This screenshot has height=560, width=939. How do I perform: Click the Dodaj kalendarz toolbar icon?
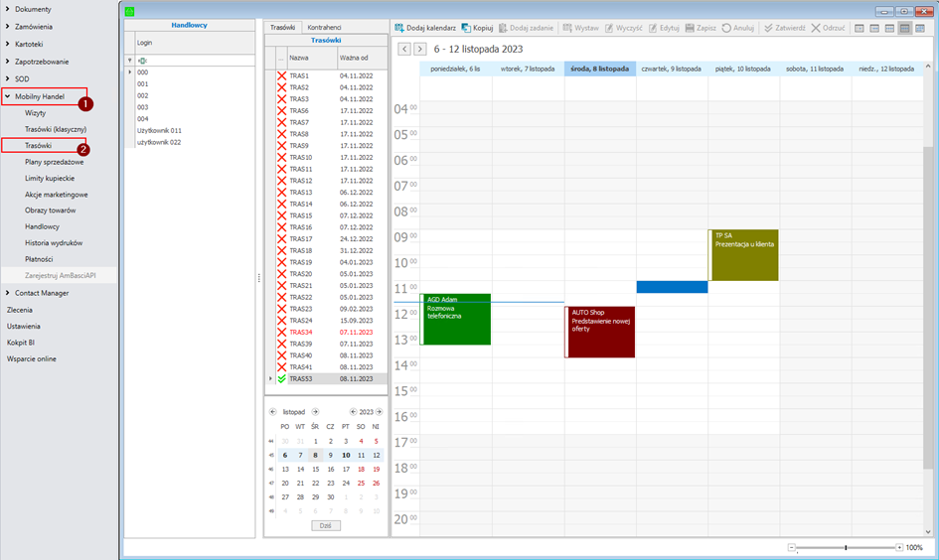tap(400, 28)
